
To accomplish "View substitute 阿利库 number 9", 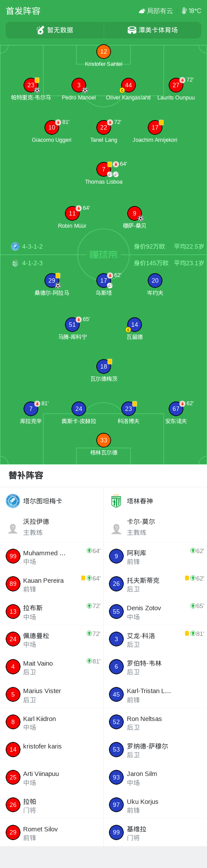I will [x=116, y=556].
